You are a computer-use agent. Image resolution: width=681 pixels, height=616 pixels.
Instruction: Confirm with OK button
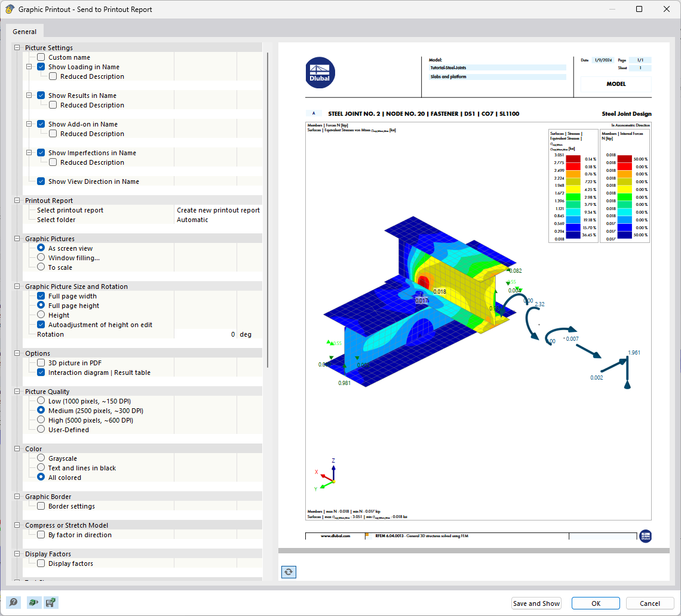tap(596, 603)
